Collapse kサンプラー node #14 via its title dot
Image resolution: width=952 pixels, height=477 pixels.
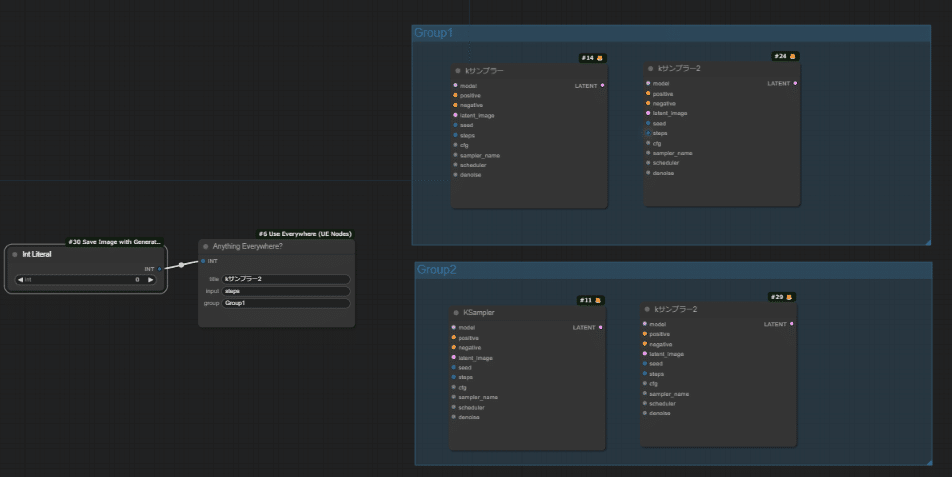coord(458,71)
